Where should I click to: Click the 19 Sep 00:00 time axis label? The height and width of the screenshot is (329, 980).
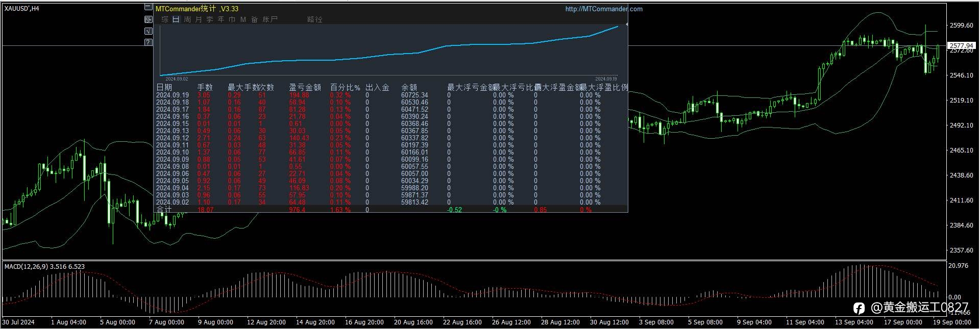point(952,322)
